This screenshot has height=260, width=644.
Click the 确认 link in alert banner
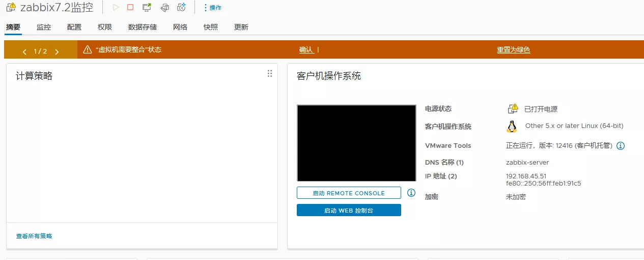click(x=306, y=49)
